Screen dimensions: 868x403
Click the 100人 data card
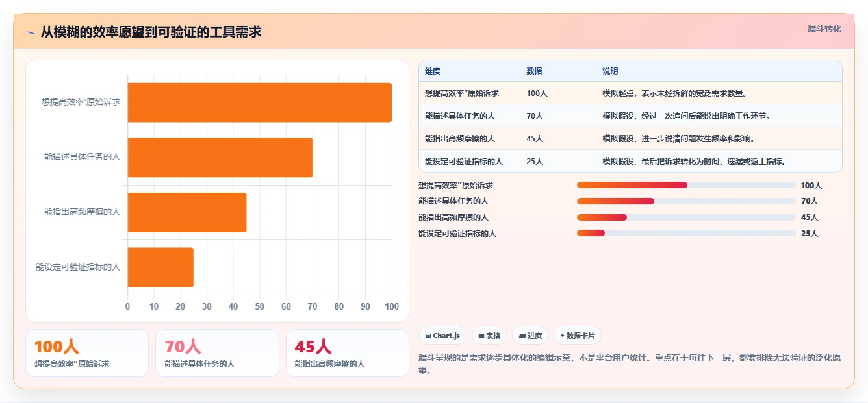(x=87, y=353)
